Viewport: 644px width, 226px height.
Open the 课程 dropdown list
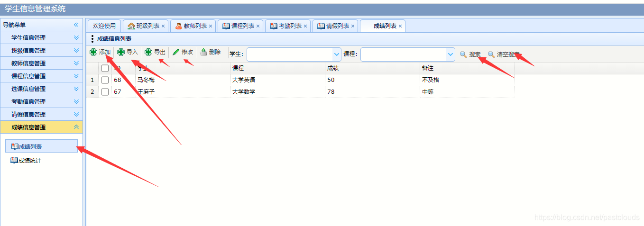[451, 54]
